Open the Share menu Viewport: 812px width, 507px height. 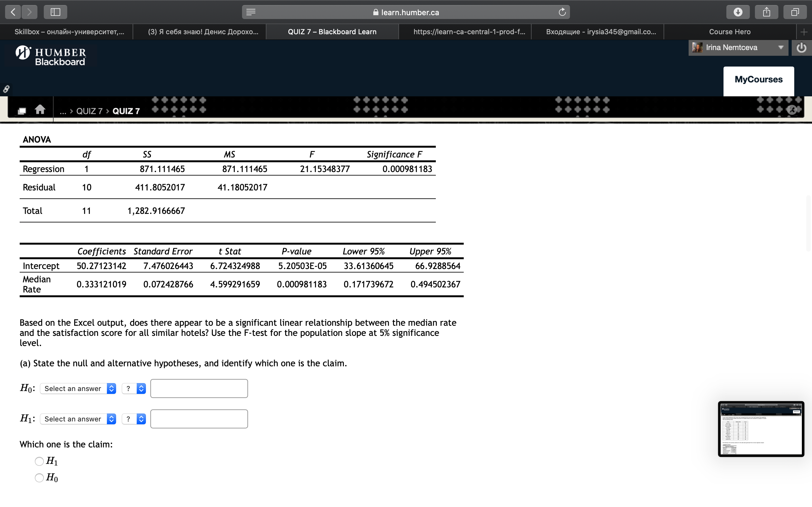click(x=767, y=12)
